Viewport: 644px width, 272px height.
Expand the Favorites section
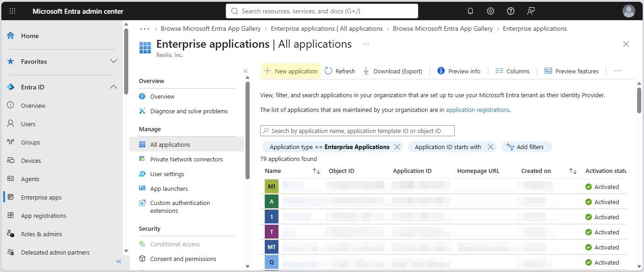pos(114,61)
